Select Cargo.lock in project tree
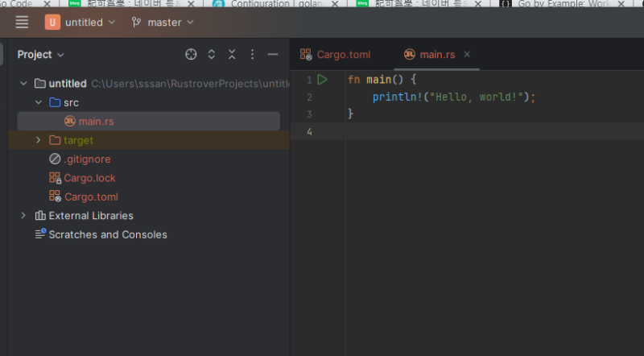This screenshot has width=644, height=356. click(89, 178)
